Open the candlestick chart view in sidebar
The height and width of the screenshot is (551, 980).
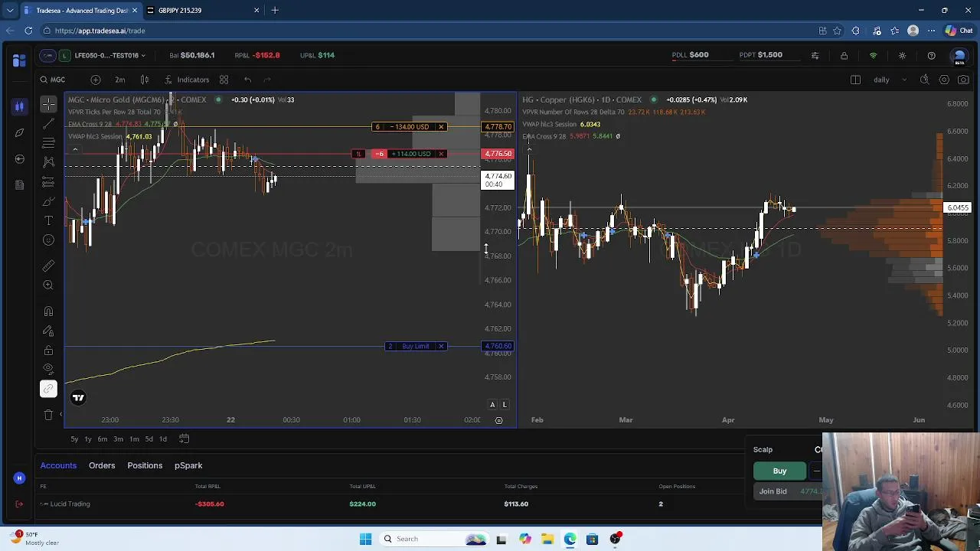[x=19, y=106]
